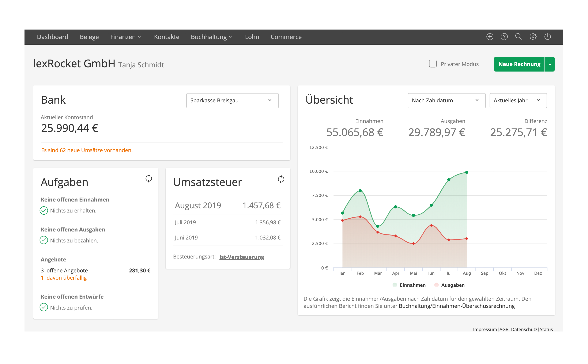Open the Sparkasse Breisgau bank account selector
The image size is (588, 364).
pyautogui.click(x=232, y=100)
